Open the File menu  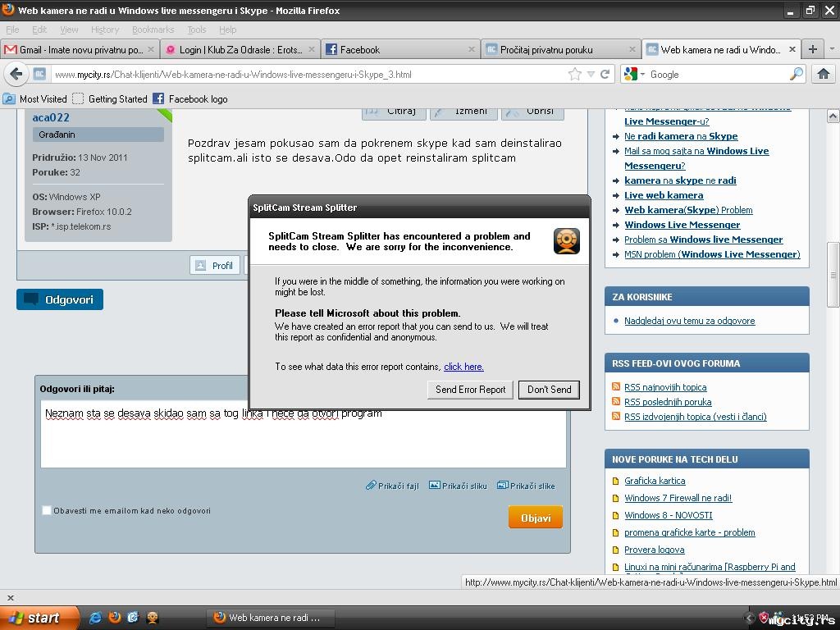[x=12, y=30]
